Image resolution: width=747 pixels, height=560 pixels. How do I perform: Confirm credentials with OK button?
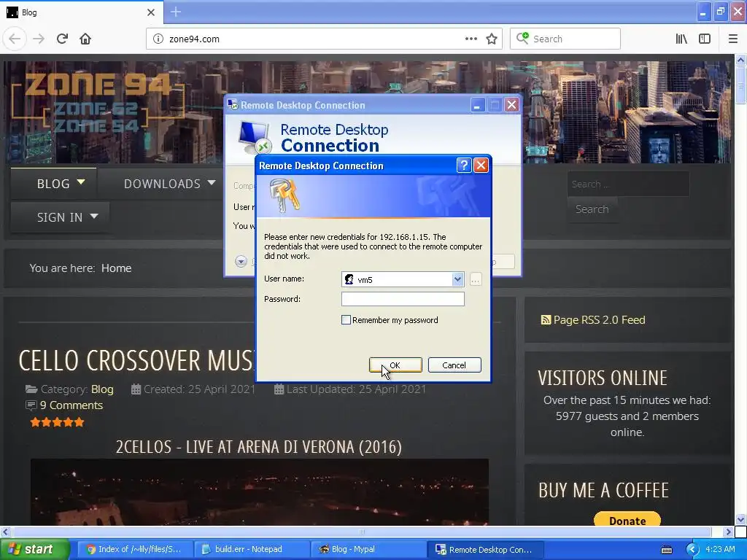pyautogui.click(x=395, y=365)
